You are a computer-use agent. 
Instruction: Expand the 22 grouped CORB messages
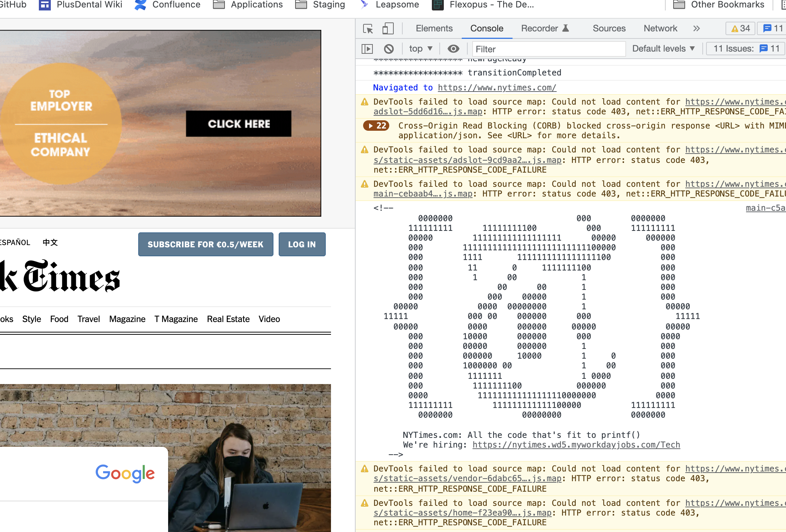tap(376, 126)
